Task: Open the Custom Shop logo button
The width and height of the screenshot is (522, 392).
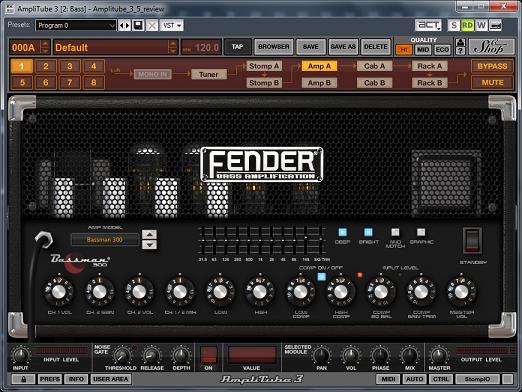Action: click(x=491, y=47)
